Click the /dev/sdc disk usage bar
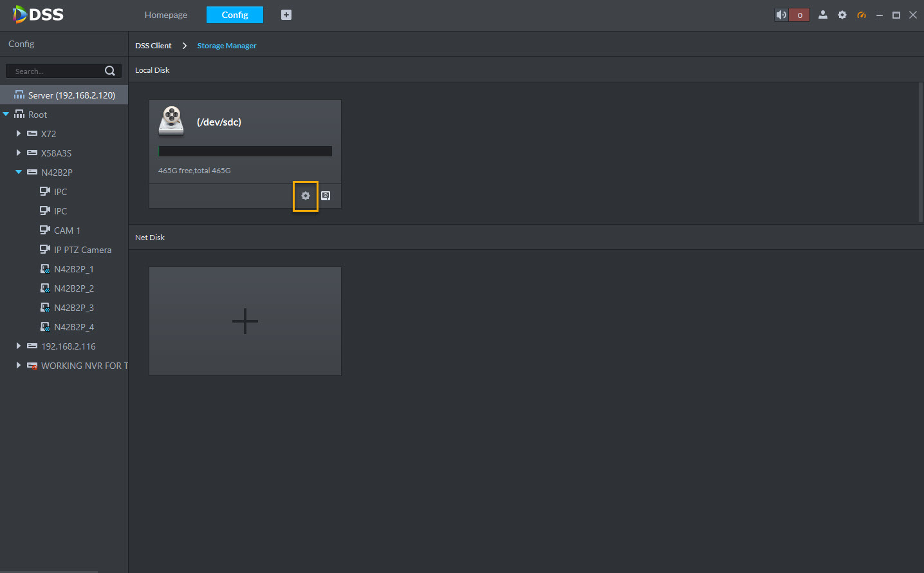This screenshot has width=924, height=573. [245, 151]
